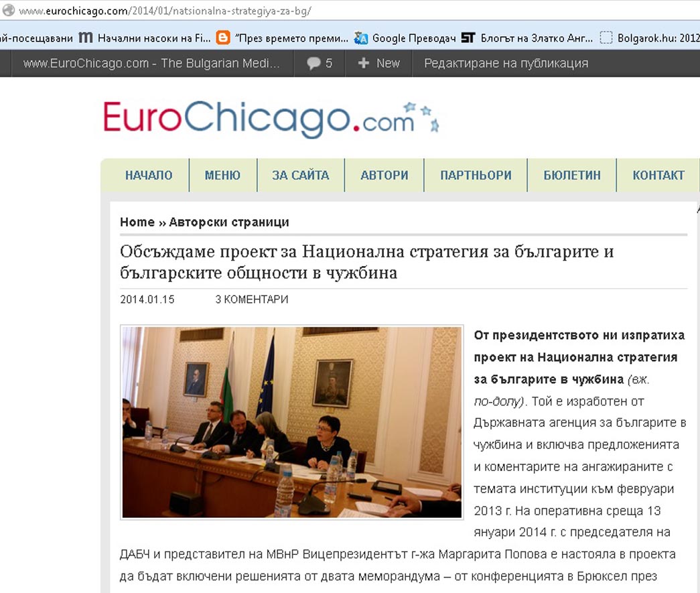Open the 3 КОМЕНТАРИ link
Screen dimensions: 700x593
pyautogui.click(x=251, y=300)
